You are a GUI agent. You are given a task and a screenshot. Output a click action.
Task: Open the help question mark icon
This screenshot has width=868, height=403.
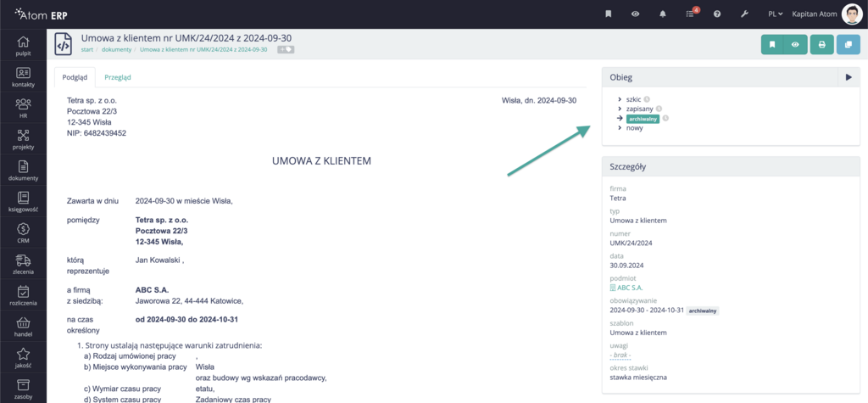717,14
